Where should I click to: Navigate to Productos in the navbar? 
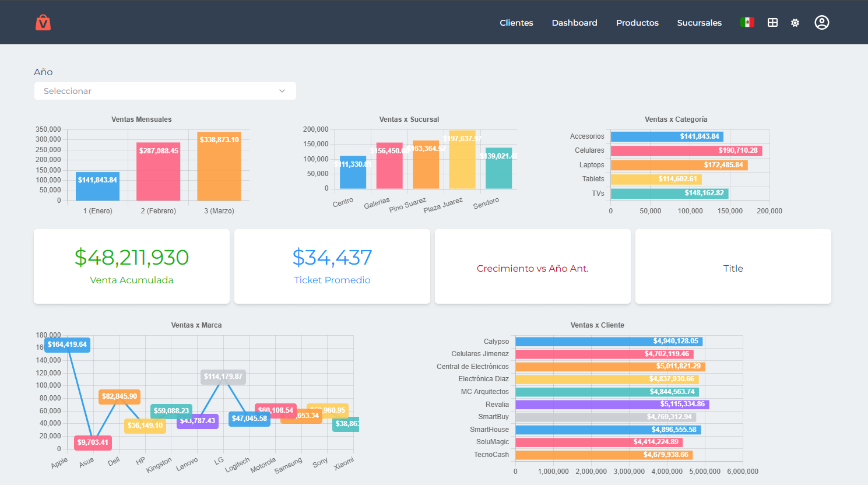point(637,23)
